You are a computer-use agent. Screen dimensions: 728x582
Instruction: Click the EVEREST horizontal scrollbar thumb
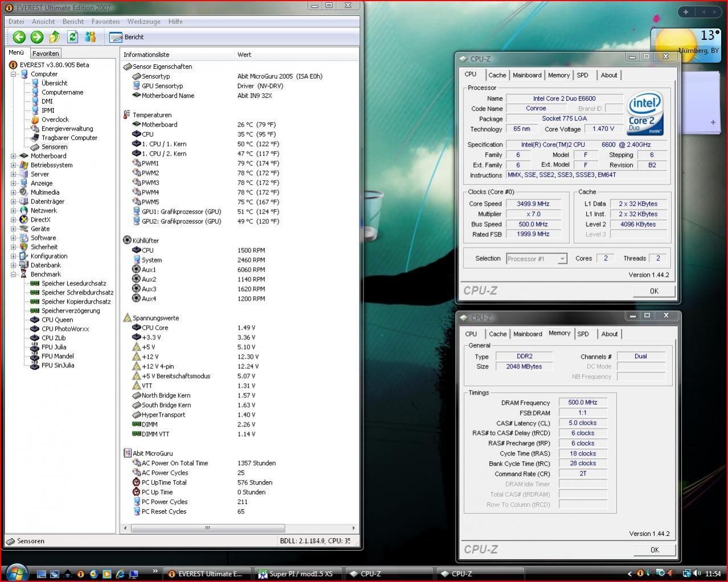(208, 528)
